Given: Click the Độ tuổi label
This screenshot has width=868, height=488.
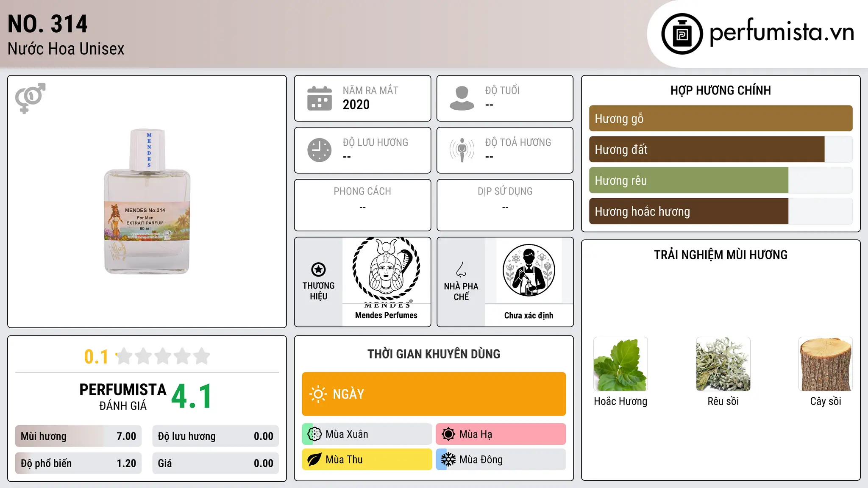Looking at the screenshot, I should 502,90.
